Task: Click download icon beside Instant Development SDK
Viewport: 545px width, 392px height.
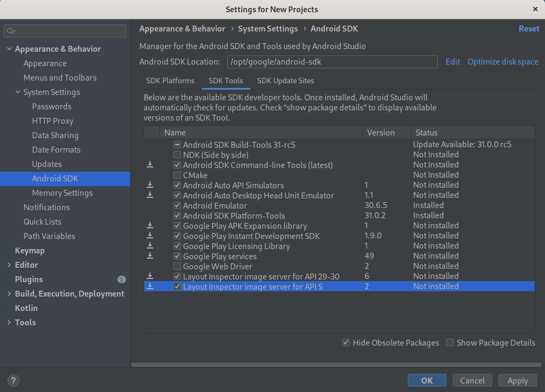Action: (x=150, y=235)
